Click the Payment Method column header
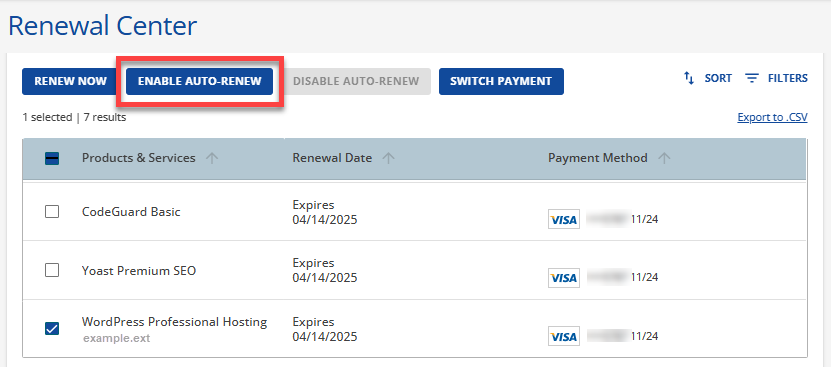The height and width of the screenshot is (367, 831). pos(598,158)
